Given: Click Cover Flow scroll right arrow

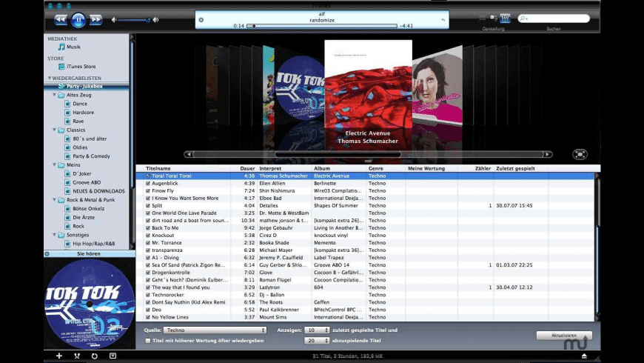Looking at the screenshot, I should coord(548,155).
